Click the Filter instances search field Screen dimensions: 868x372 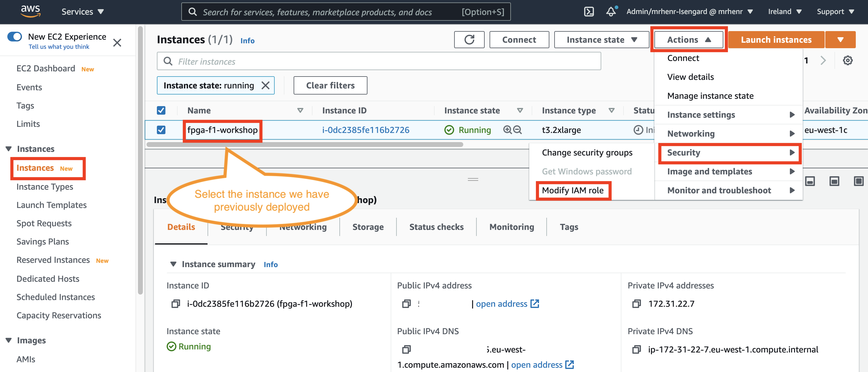point(379,61)
